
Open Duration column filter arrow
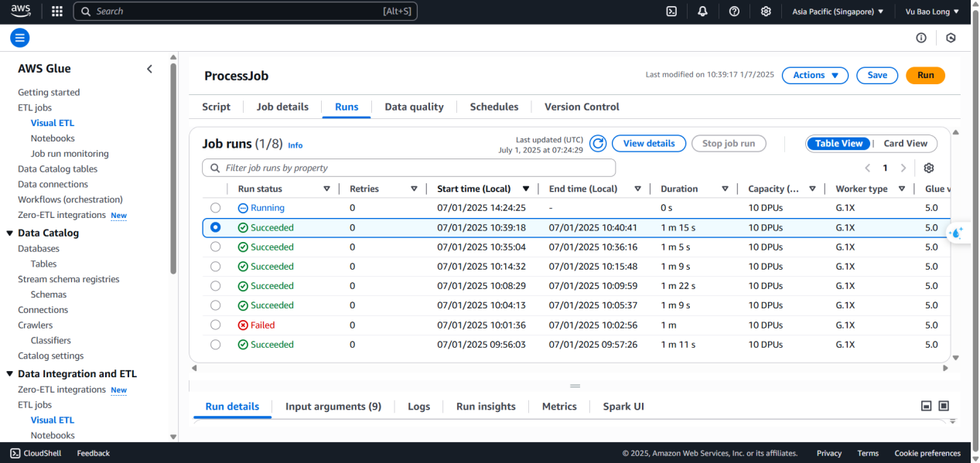[725, 189]
